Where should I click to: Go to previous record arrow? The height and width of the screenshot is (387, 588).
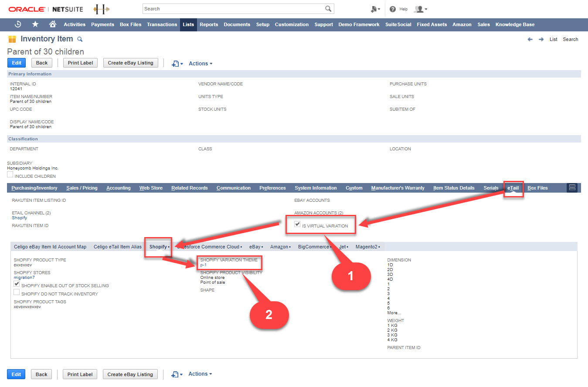click(x=530, y=39)
